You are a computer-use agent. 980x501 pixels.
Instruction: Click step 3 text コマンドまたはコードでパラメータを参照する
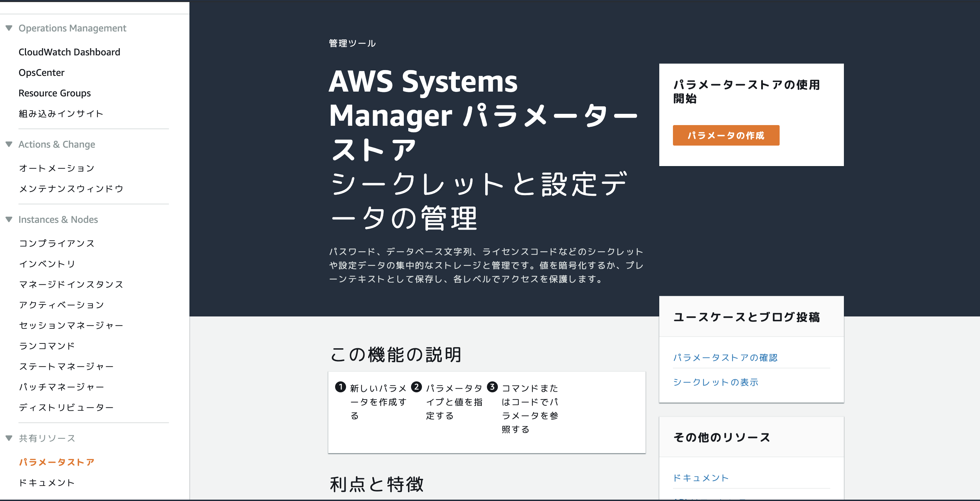pos(530,409)
